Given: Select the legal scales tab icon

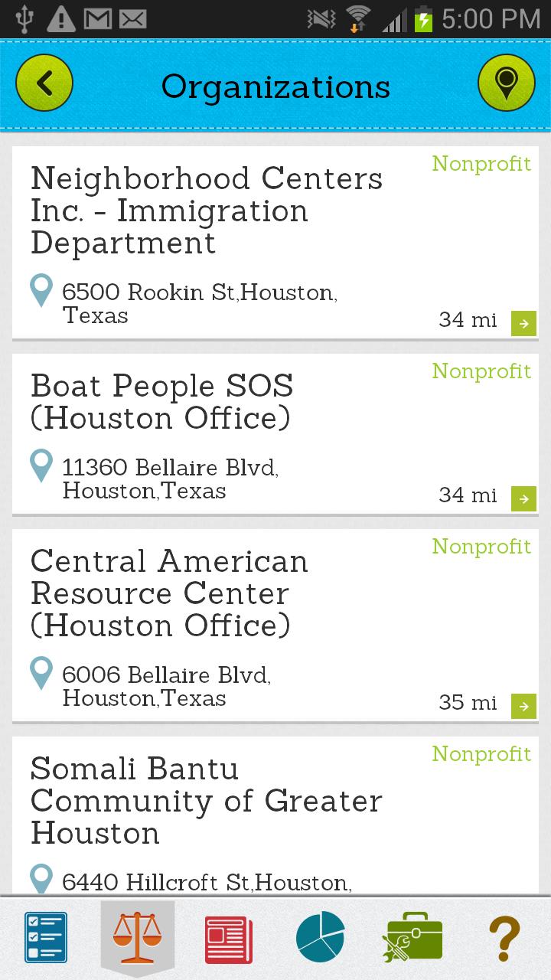Looking at the screenshot, I should pos(138,937).
